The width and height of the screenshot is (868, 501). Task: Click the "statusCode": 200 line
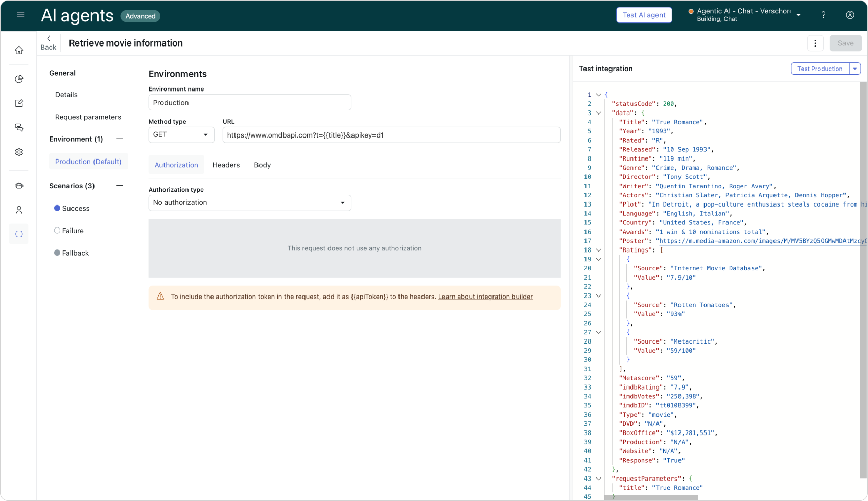(x=644, y=104)
